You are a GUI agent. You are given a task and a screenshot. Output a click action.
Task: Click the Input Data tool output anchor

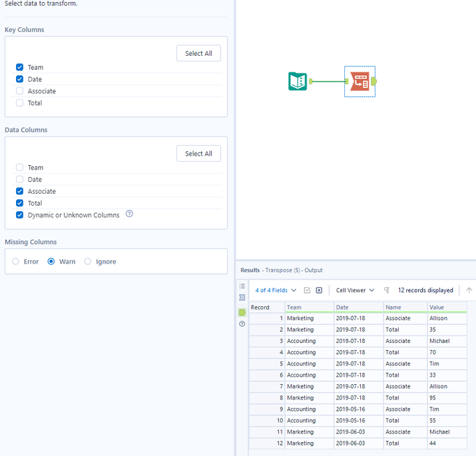pyautogui.click(x=311, y=81)
